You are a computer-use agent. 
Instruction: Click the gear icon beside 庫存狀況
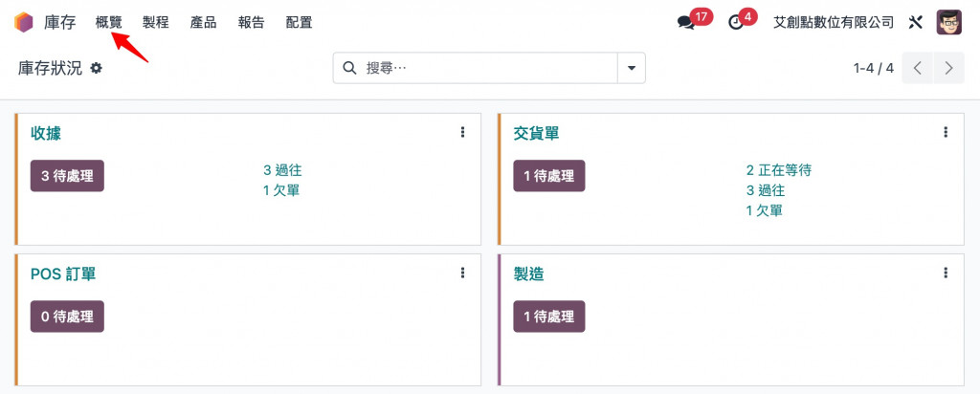tap(96, 68)
